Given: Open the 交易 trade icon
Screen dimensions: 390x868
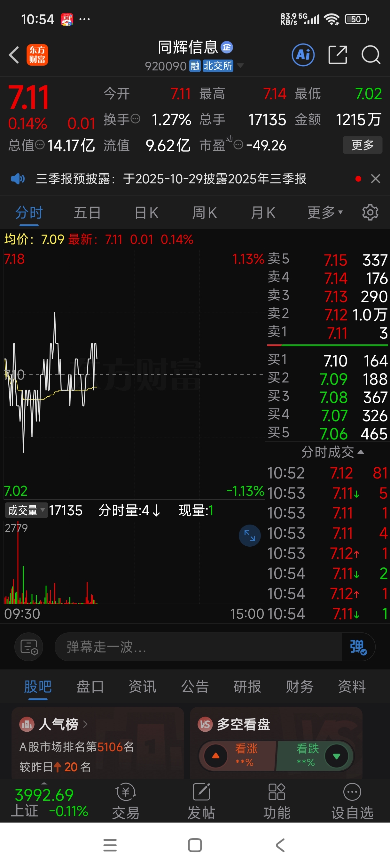Looking at the screenshot, I should coord(126,801).
